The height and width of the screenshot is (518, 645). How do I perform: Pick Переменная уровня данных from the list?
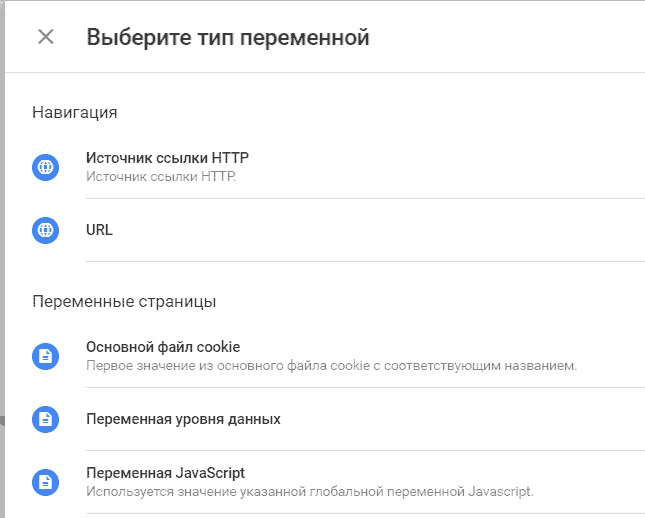(183, 419)
